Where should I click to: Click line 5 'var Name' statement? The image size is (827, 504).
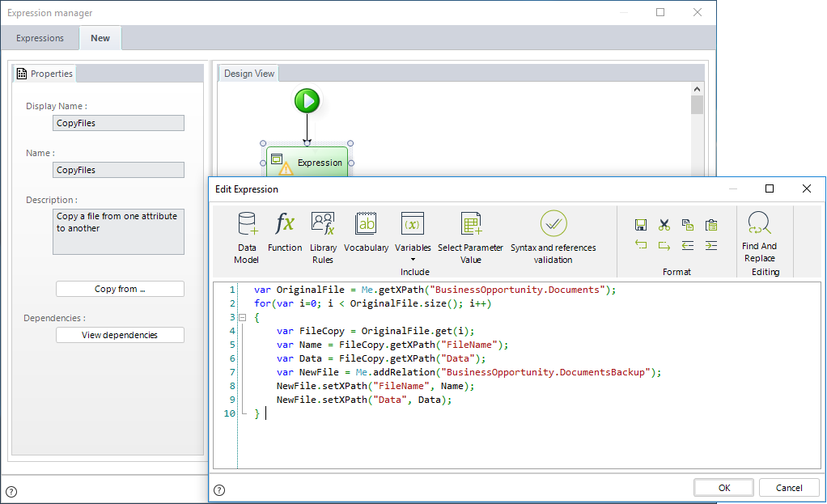coord(392,345)
